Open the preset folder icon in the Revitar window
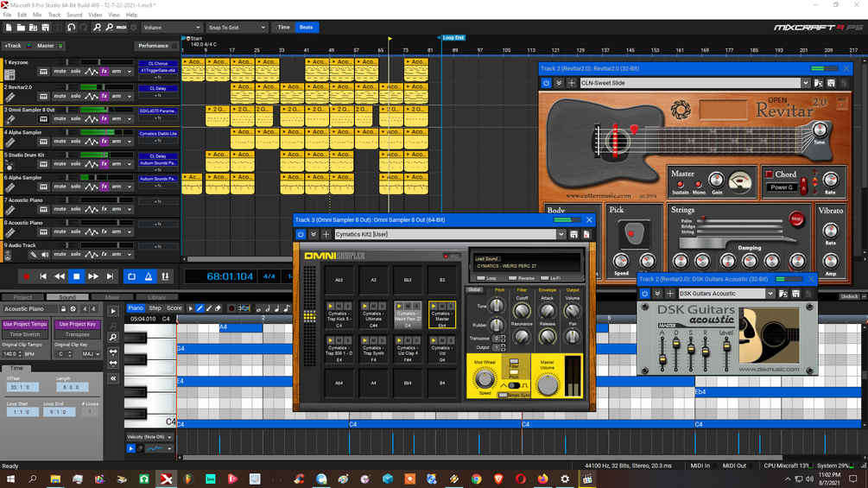The width and height of the screenshot is (868, 488). point(818,83)
